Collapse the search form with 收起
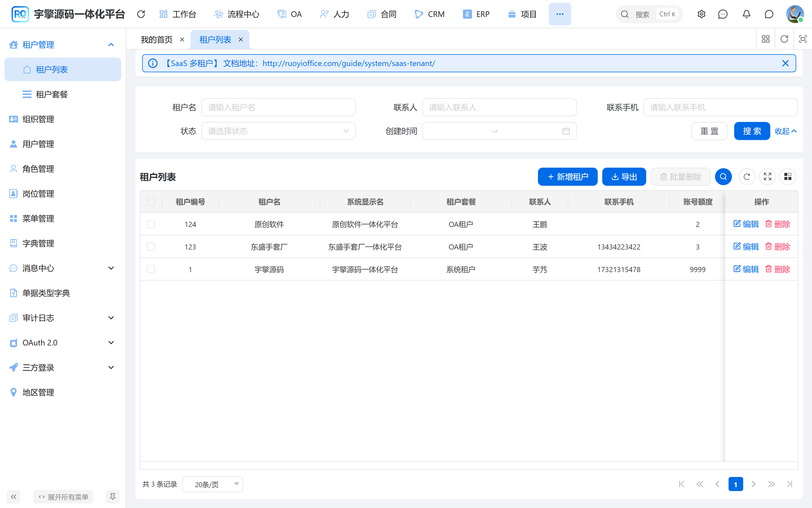Screen dimensions: 812x508 [x=785, y=131]
